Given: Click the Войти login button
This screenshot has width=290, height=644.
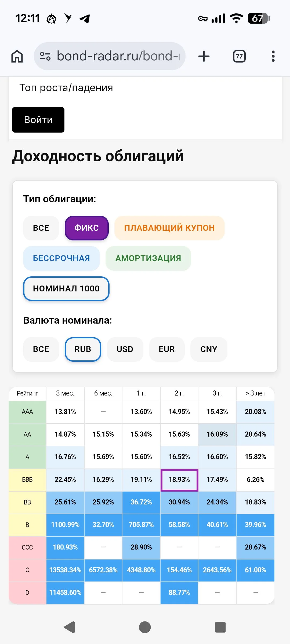Looking at the screenshot, I should click(x=38, y=120).
